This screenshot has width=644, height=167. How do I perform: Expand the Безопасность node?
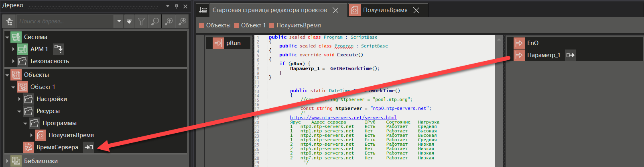click(x=13, y=61)
